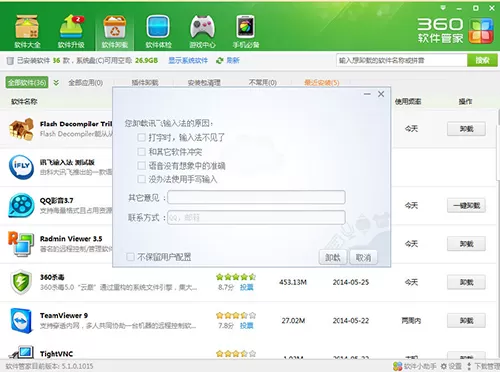The height and width of the screenshot is (372, 500).
Task: Click 显示系统软件 link
Action: (x=188, y=60)
